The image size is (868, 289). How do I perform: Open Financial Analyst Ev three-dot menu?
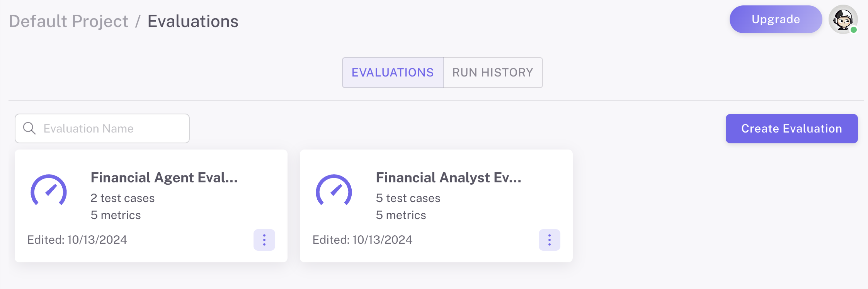point(550,240)
